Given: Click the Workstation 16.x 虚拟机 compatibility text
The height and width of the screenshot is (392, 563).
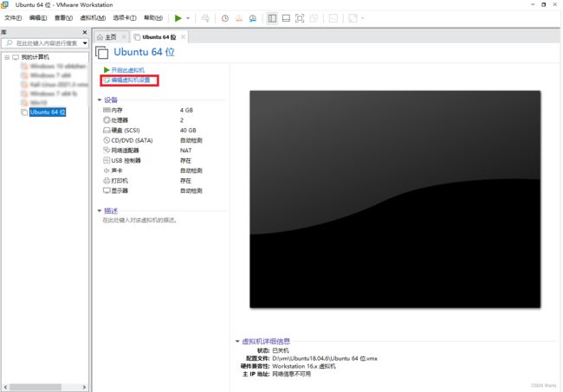Looking at the screenshot, I should [304, 366].
